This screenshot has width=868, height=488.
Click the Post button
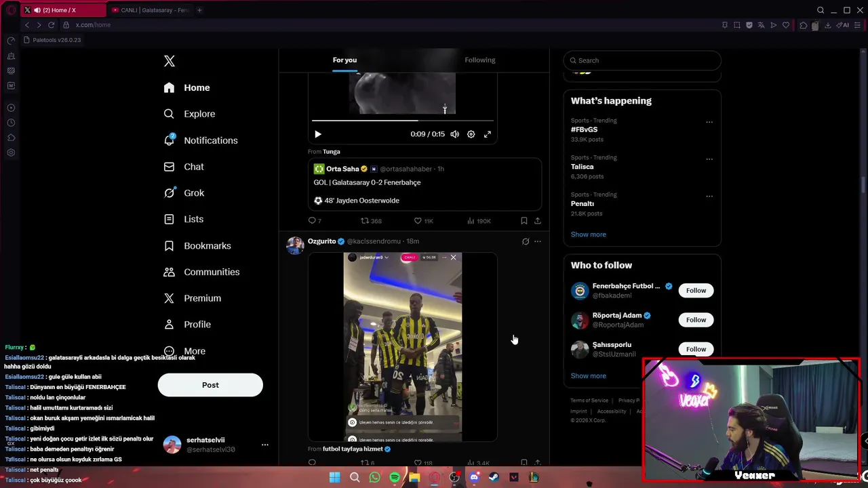[210, 385]
